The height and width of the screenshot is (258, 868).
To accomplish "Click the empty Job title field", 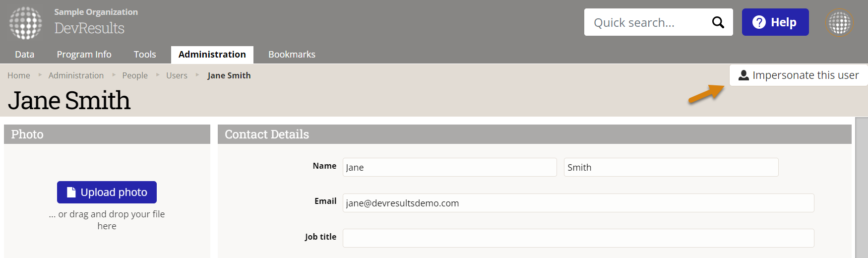I will [578, 238].
